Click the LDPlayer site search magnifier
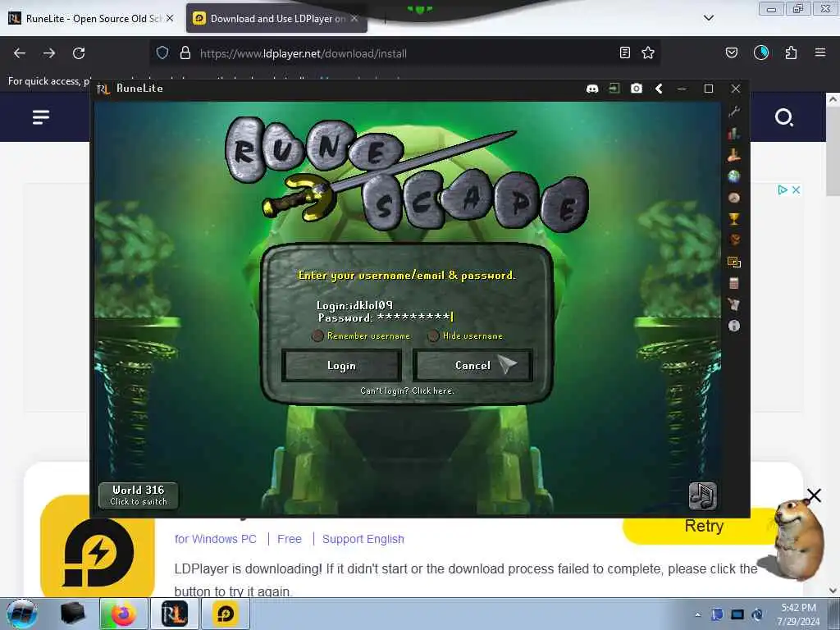 pyautogui.click(x=783, y=116)
